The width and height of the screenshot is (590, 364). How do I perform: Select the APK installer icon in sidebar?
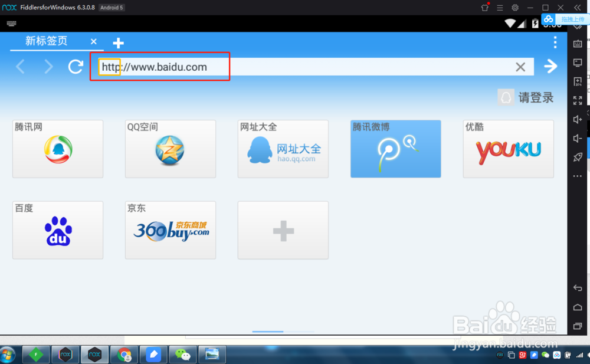tap(578, 82)
